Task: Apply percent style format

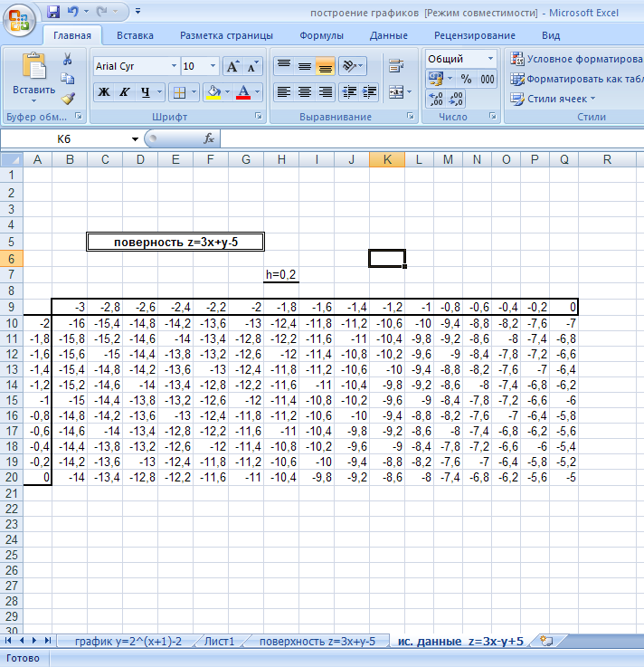Action: pos(467,79)
